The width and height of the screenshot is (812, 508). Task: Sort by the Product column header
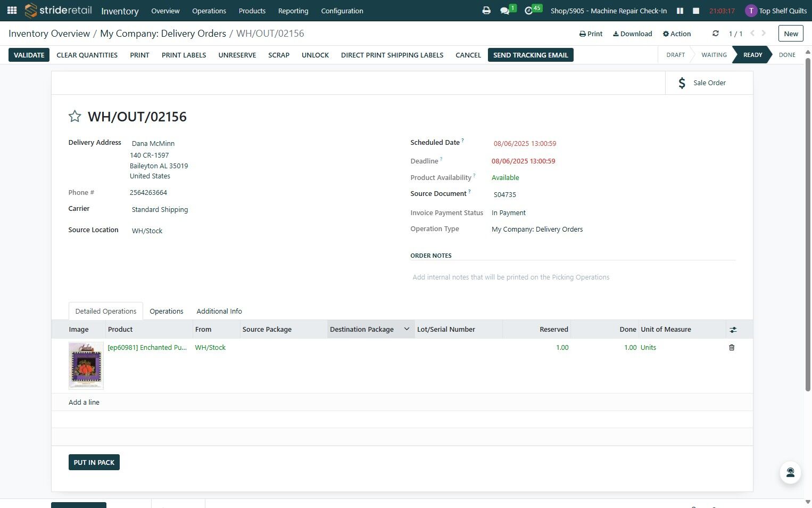[x=149, y=329]
